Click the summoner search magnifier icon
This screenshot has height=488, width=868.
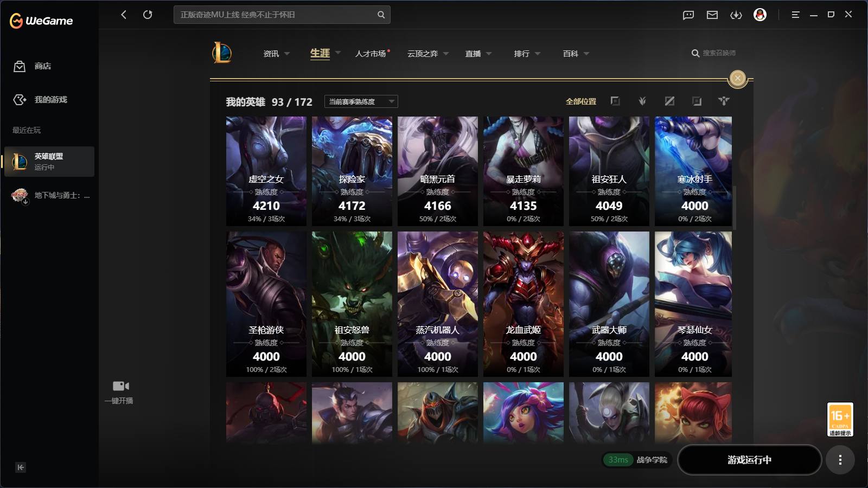tap(695, 53)
